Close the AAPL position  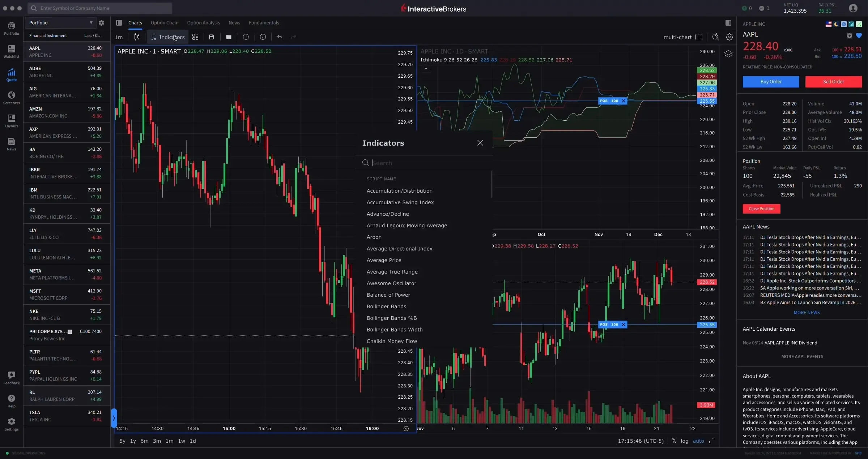(x=761, y=209)
